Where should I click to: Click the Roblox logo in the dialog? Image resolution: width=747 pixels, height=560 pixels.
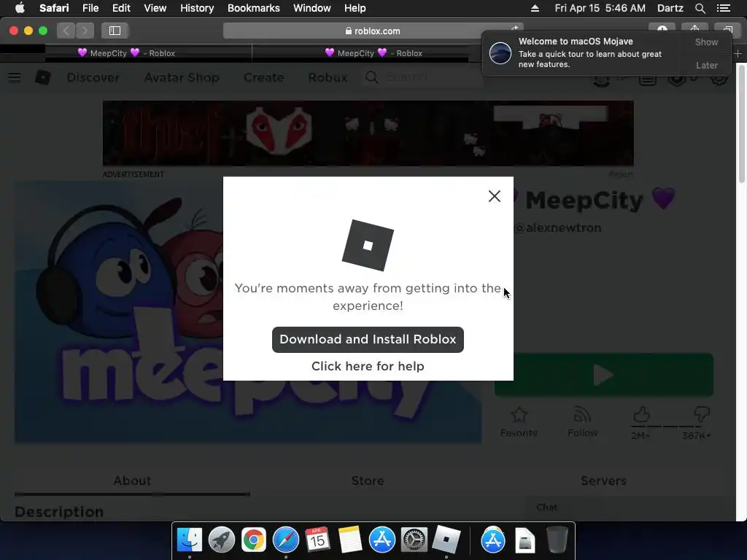[368, 245]
